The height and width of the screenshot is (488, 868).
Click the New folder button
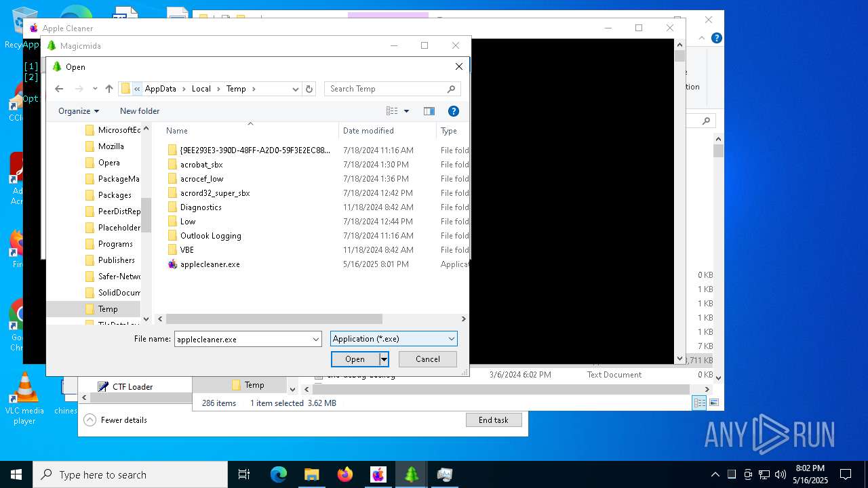[x=140, y=111]
